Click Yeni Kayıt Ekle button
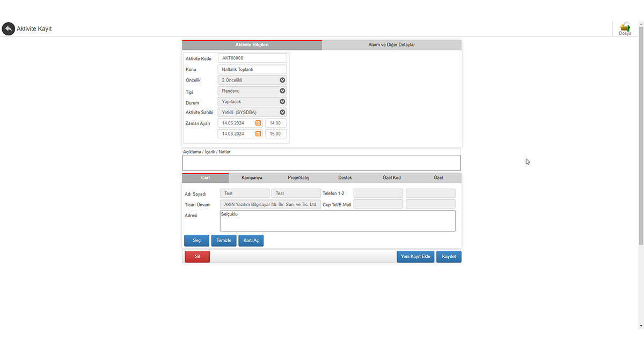Image resolution: width=644 pixels, height=350 pixels. [415, 257]
